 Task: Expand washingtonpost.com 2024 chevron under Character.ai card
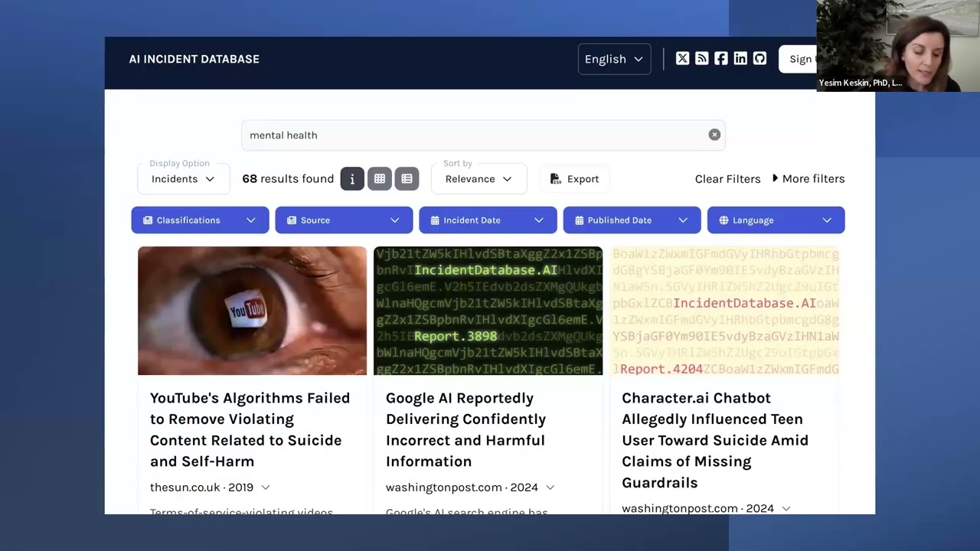pyautogui.click(x=786, y=509)
